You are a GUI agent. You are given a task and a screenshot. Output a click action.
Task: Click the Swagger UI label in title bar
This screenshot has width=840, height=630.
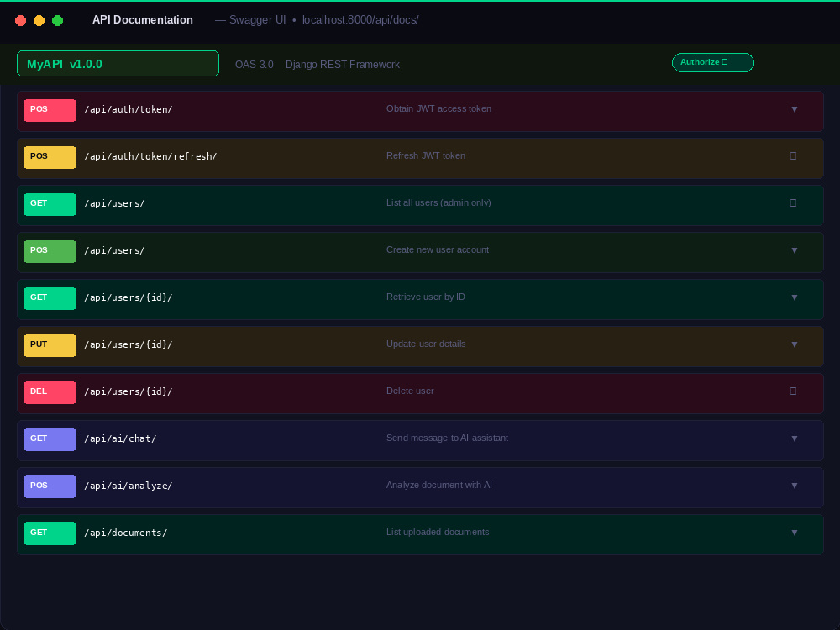258,20
